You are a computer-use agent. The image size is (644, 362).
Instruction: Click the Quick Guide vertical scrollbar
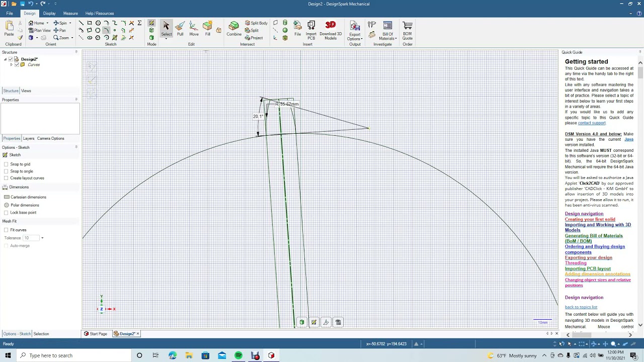coord(640,72)
